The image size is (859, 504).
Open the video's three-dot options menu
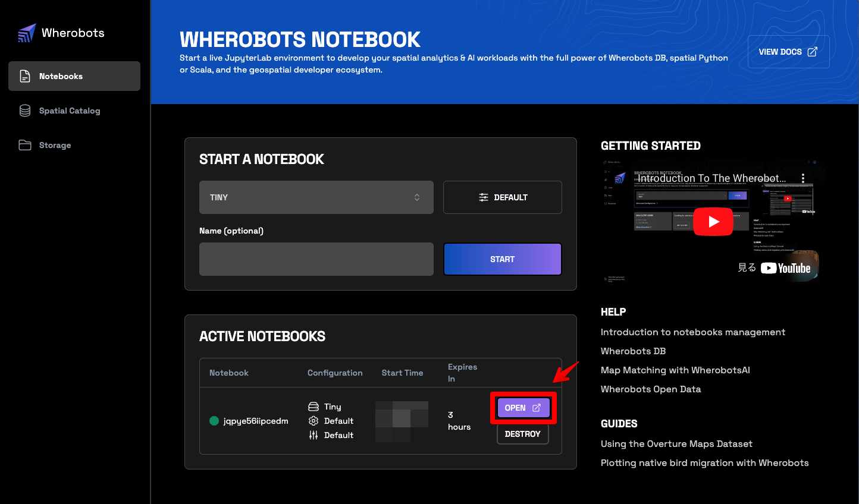click(x=803, y=178)
